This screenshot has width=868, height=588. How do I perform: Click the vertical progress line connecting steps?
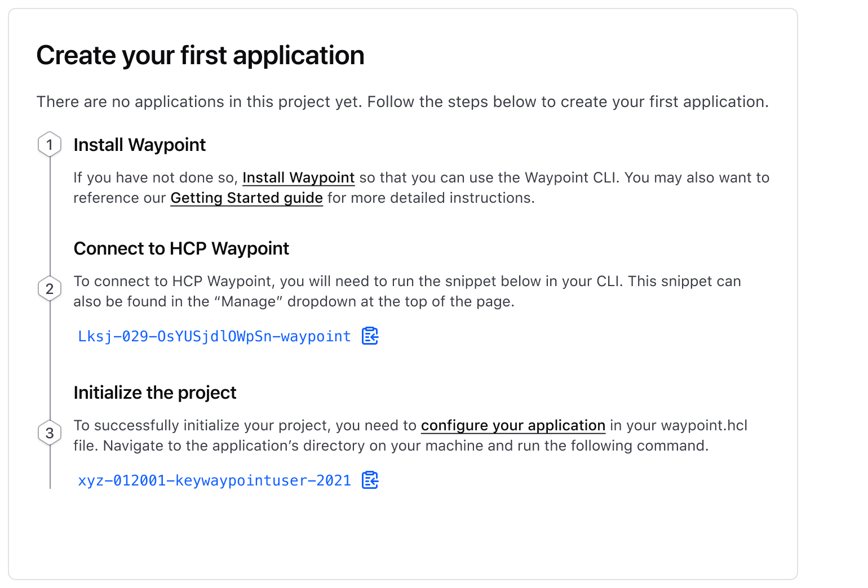click(50, 220)
